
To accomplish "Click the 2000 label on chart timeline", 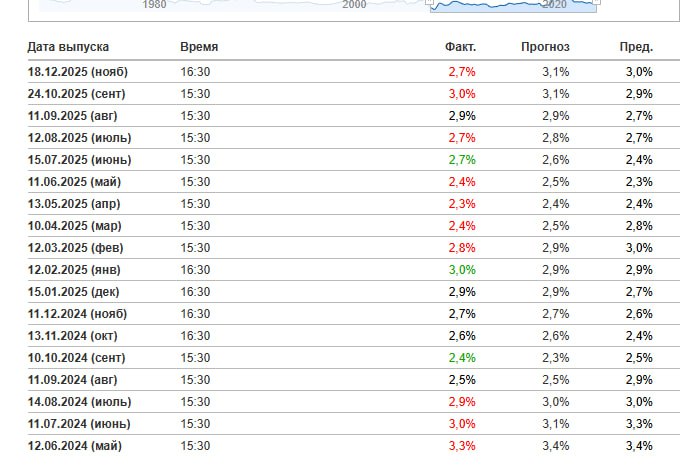I will click(354, 5).
